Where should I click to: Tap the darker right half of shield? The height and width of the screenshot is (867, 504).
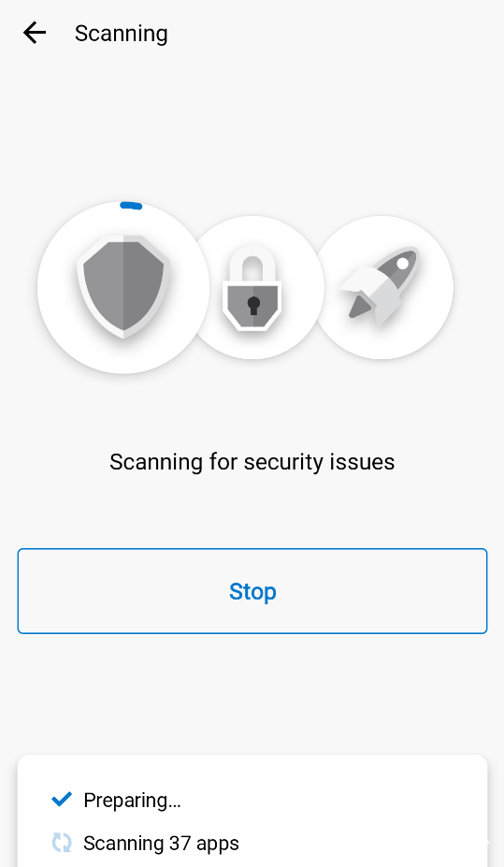coord(144,284)
